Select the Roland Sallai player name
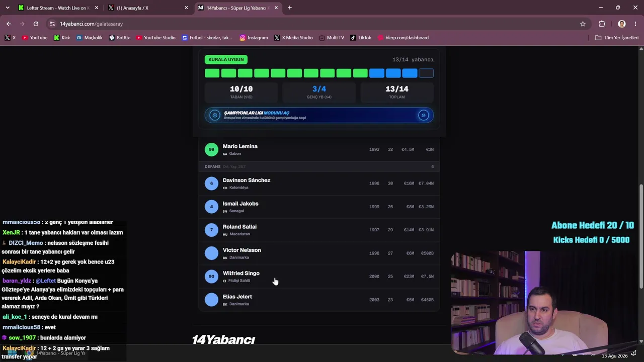 (239, 227)
